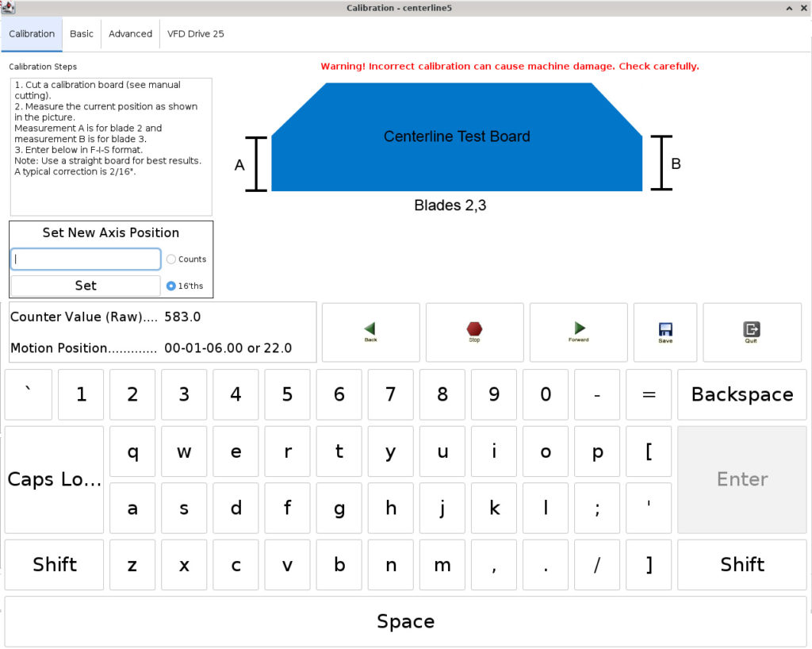Click the app icon in title bar
The height and width of the screenshot is (649, 812).
[8, 7]
